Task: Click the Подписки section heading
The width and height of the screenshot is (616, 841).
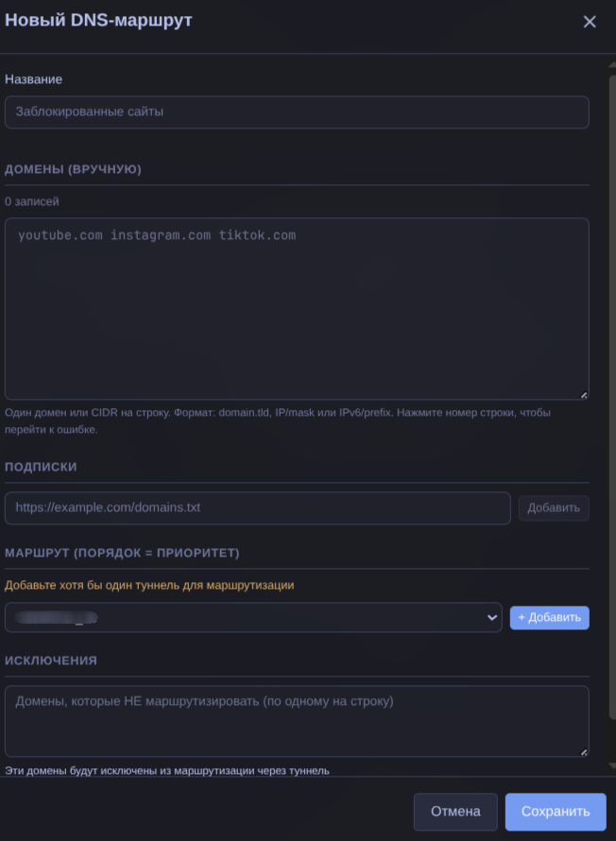Action: pos(41,467)
